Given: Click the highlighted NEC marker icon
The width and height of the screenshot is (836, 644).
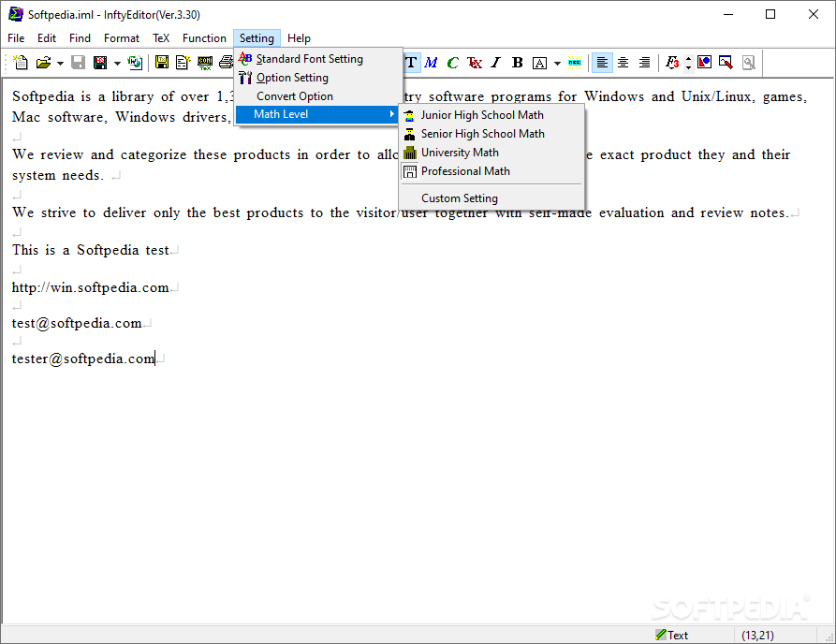Looking at the screenshot, I should click(x=575, y=63).
